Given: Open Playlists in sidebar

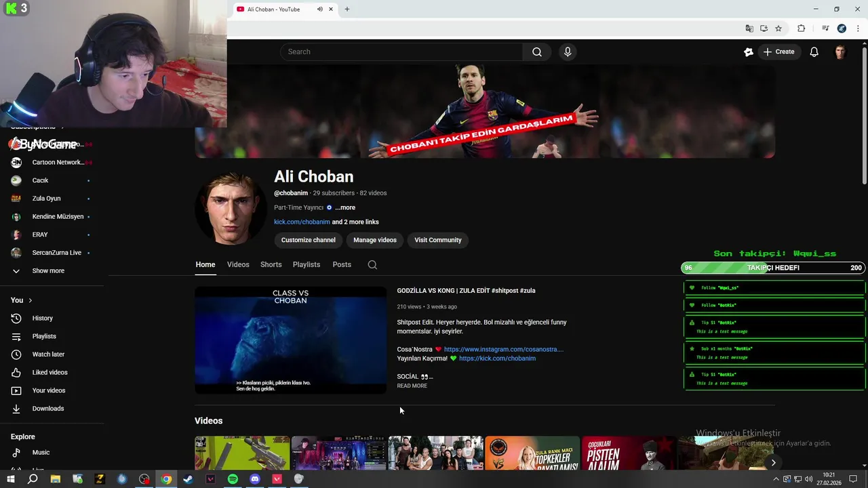Looking at the screenshot, I should click(44, 337).
